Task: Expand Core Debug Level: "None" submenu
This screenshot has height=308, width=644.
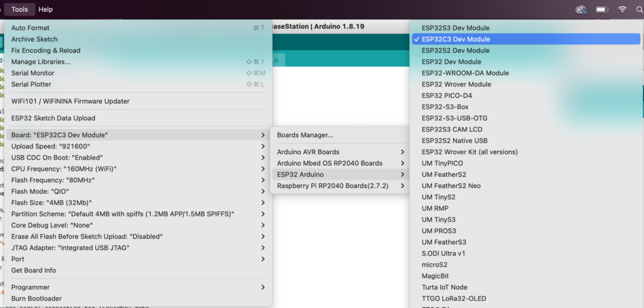Action: click(x=138, y=225)
